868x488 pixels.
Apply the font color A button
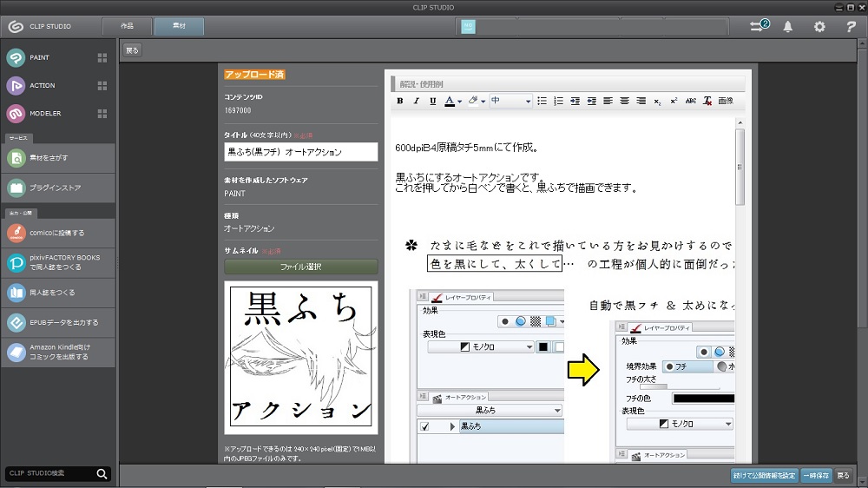click(450, 101)
